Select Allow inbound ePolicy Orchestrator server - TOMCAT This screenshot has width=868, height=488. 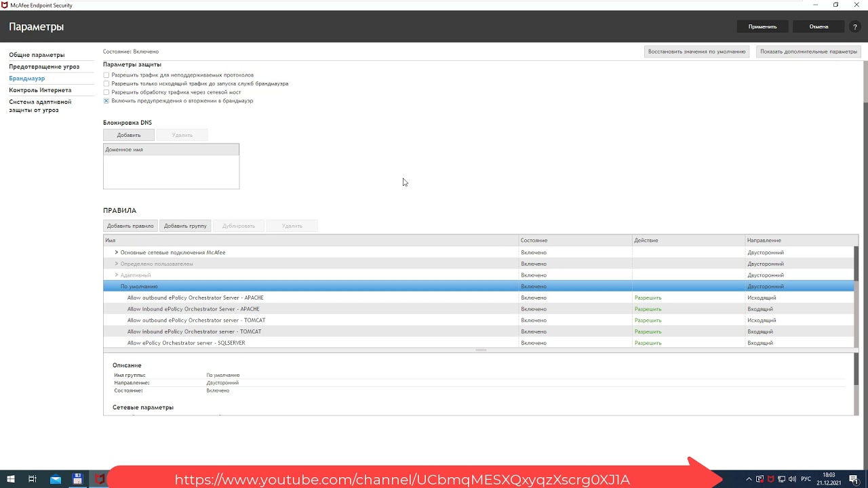[x=478, y=331]
